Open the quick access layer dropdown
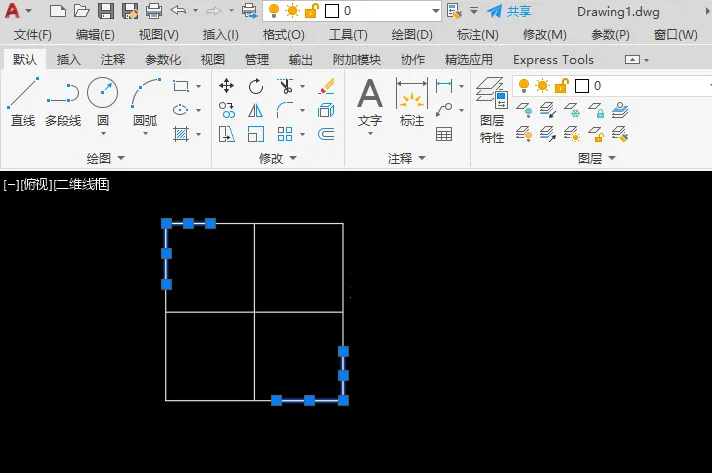Viewport: 712px width, 473px height. (435, 11)
